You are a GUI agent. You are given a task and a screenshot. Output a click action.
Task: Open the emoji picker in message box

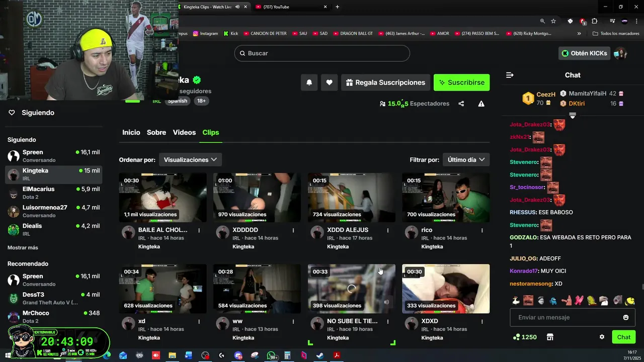tap(626, 317)
